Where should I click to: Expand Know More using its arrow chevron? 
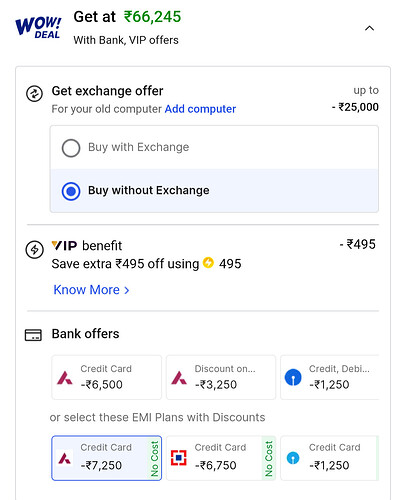point(127,290)
